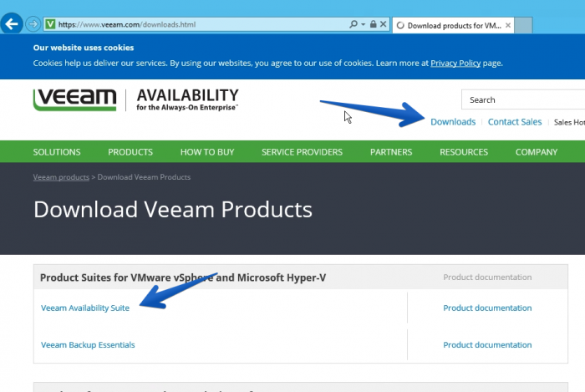
Task: Click the browser Forward arrow button
Action: click(33, 24)
